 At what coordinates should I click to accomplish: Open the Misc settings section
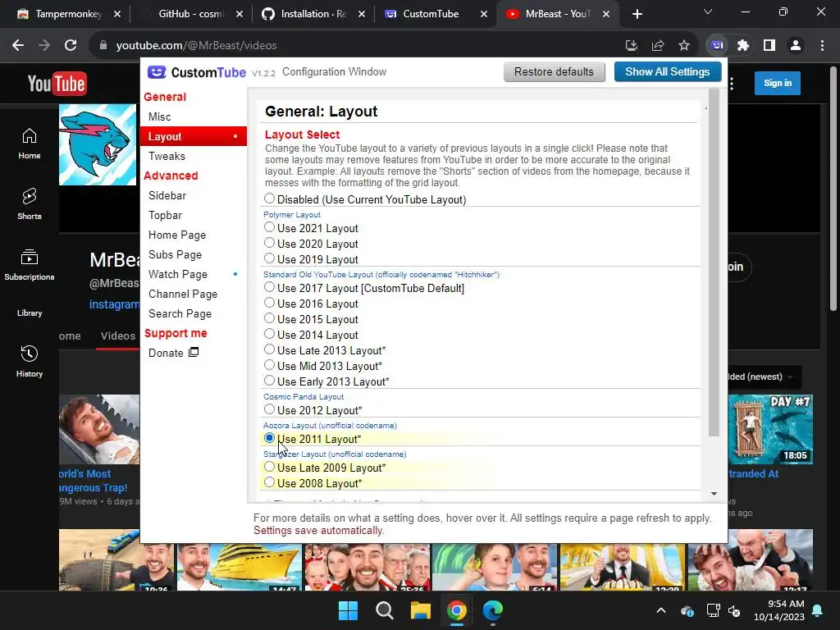point(193,116)
